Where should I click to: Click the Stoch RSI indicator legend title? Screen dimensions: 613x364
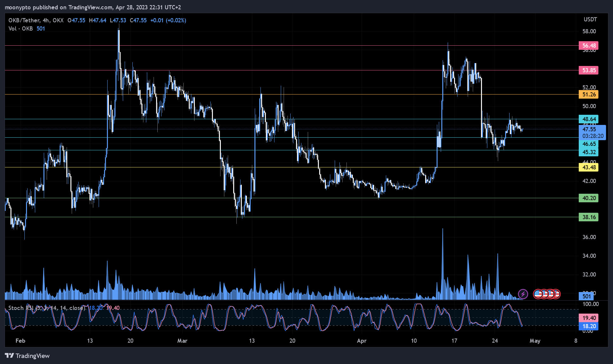47,308
